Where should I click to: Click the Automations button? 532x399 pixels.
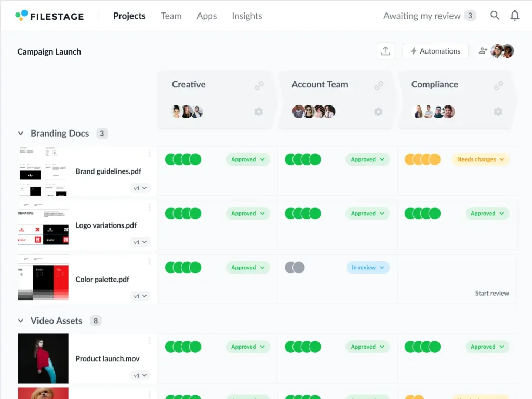point(435,51)
